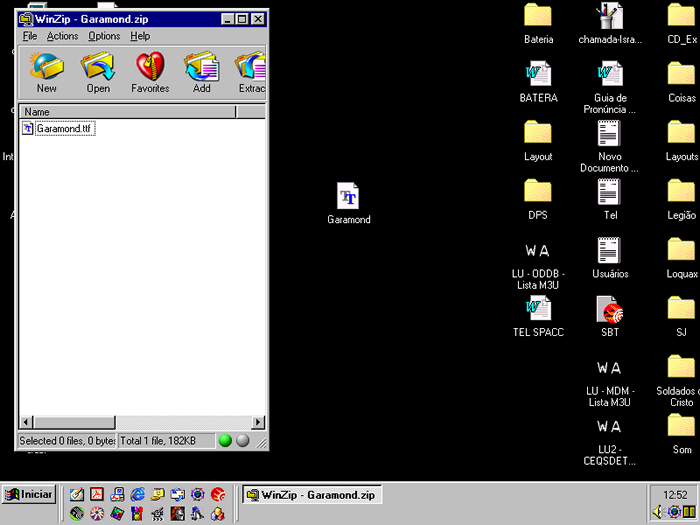The image size is (700, 525).
Task: Click the 12:52 taskbar clock
Action: 675,495
